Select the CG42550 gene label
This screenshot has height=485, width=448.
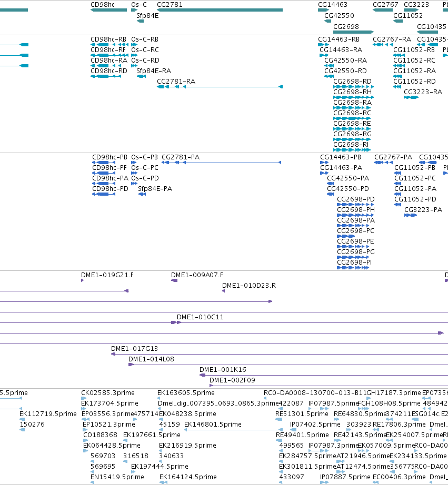[x=339, y=15]
